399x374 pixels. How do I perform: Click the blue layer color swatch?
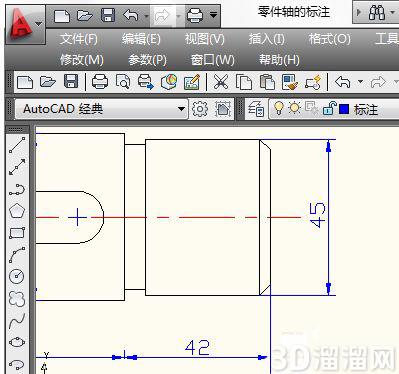(344, 109)
